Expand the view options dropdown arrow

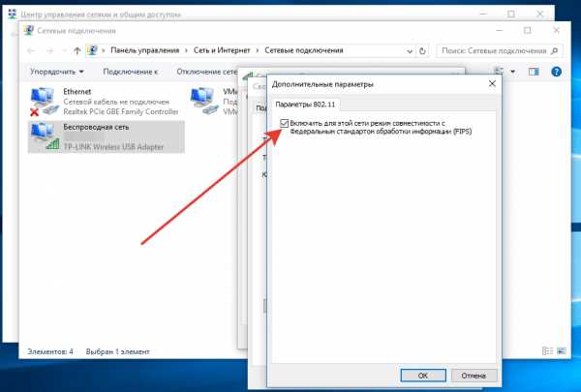(x=513, y=72)
